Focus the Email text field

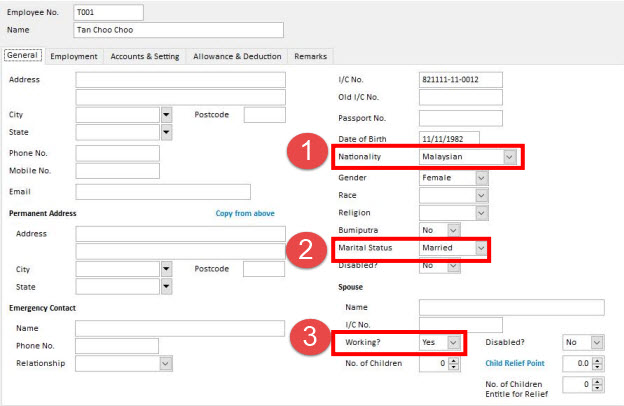tap(162, 192)
